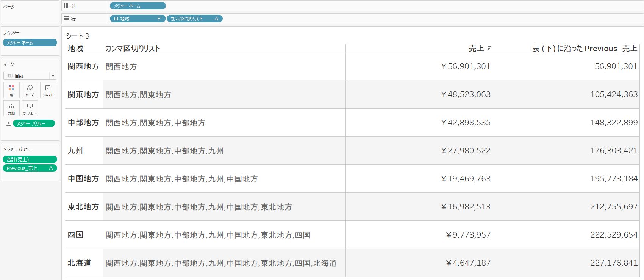This screenshot has height=280, width=644.
Task: Click the 表(下)に沿った Previous_売上 header
Action: pyautogui.click(x=585, y=49)
